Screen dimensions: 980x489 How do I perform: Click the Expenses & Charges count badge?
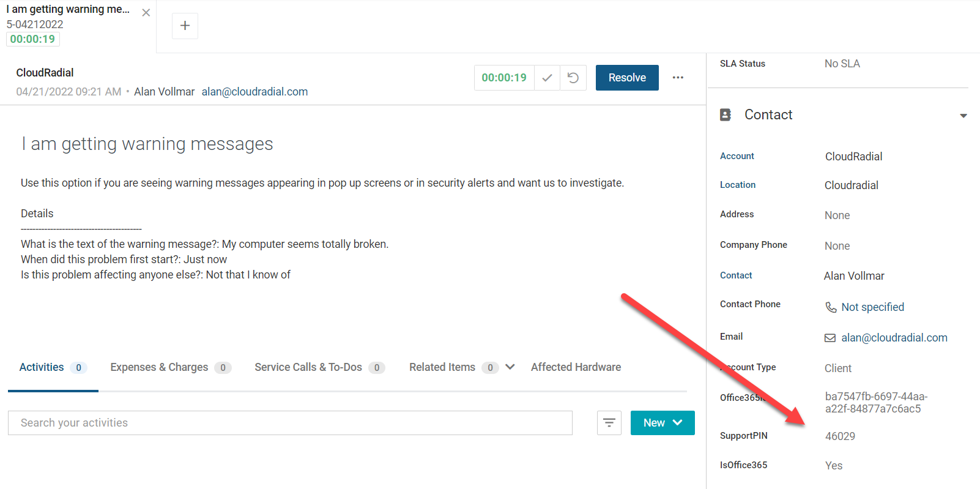(223, 368)
